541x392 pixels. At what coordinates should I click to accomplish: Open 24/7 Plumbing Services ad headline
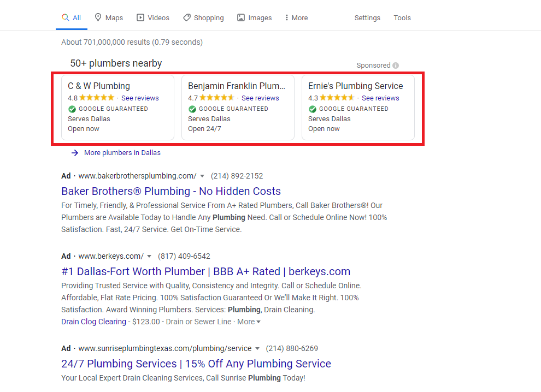(x=196, y=364)
